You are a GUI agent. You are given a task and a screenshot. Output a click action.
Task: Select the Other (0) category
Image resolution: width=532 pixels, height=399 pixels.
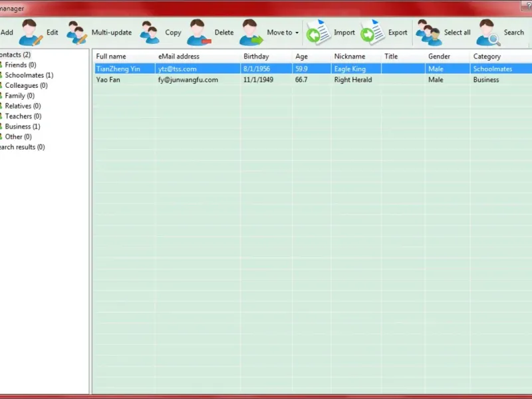(19, 137)
